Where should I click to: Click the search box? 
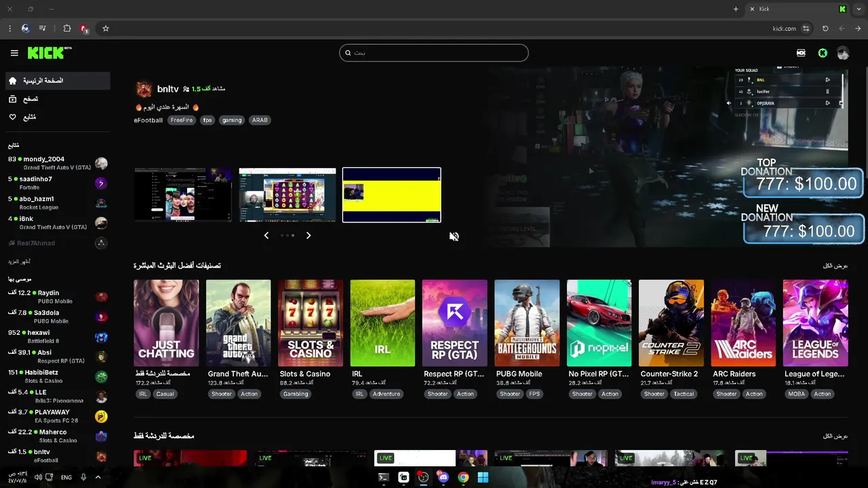click(434, 53)
